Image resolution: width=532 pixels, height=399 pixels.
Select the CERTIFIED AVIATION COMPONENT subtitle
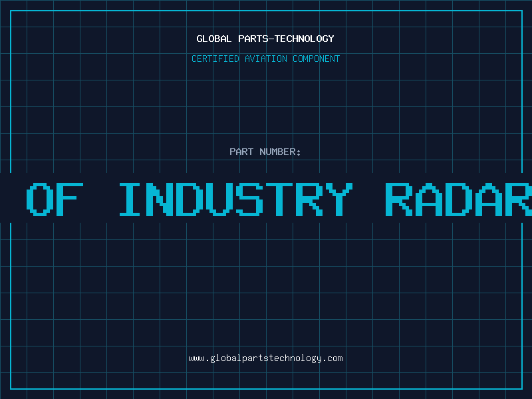265,59
